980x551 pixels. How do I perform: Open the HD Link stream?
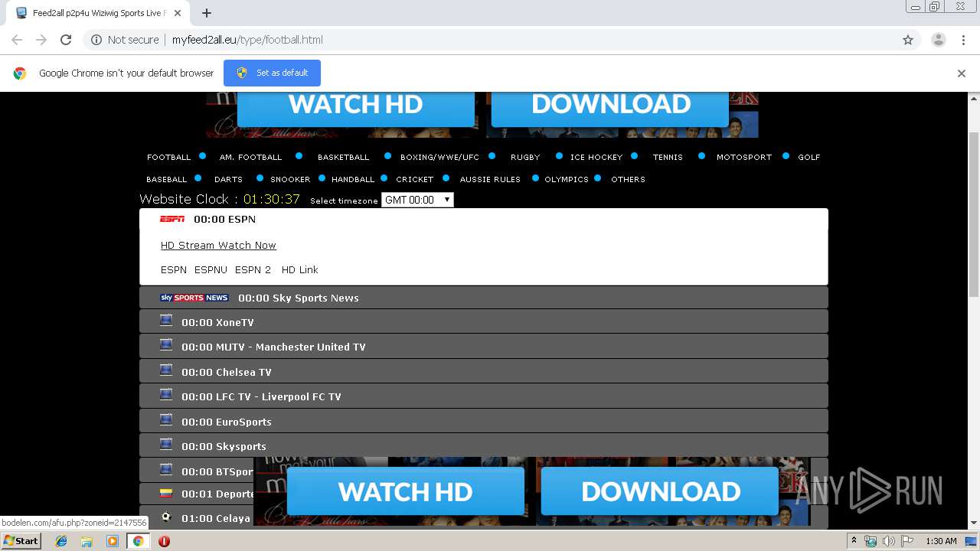299,269
